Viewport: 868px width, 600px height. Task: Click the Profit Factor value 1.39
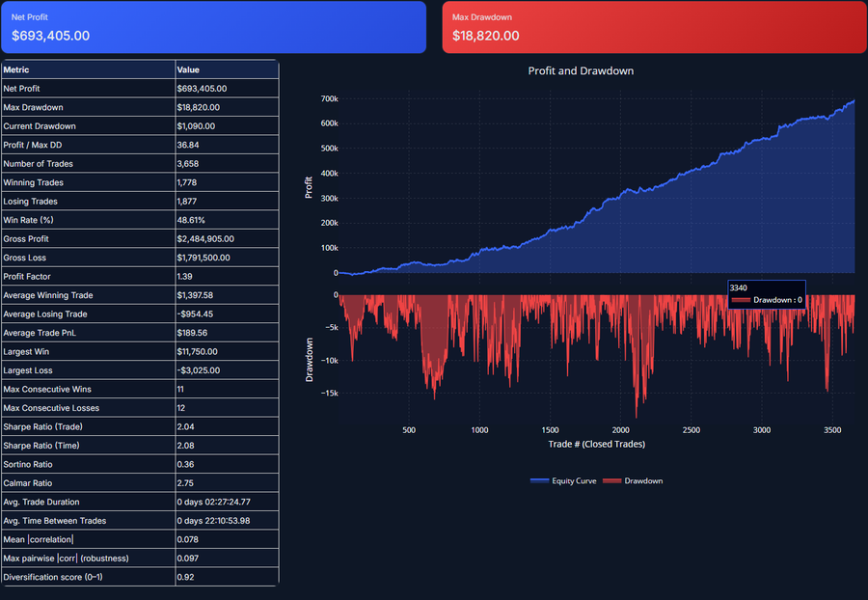coord(186,276)
